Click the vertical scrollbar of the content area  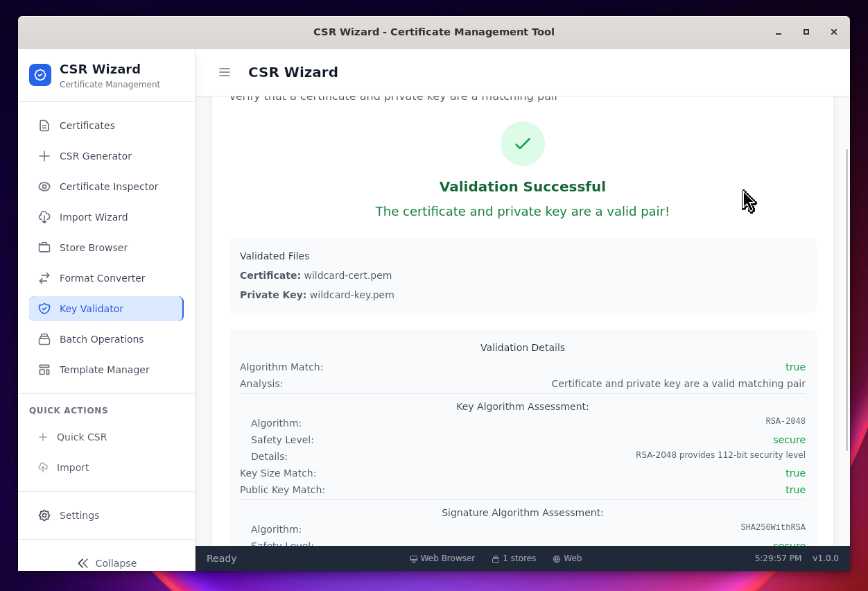(847, 298)
